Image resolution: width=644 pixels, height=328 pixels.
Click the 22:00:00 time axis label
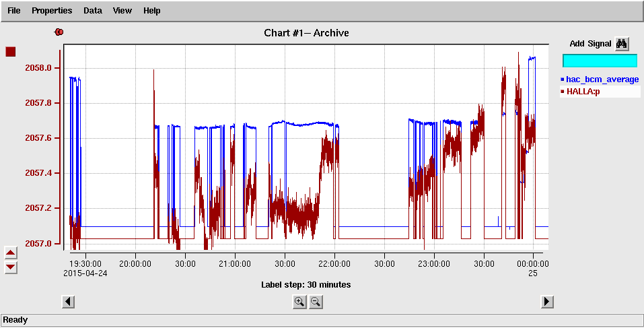click(x=334, y=263)
